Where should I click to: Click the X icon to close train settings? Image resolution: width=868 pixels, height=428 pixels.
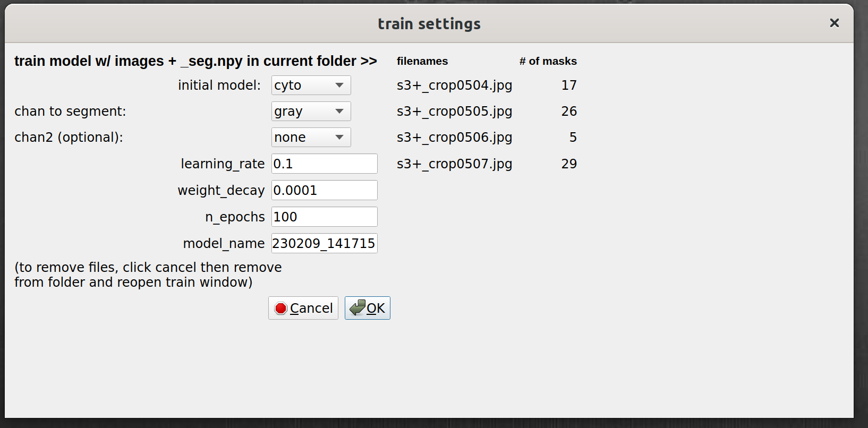click(834, 23)
